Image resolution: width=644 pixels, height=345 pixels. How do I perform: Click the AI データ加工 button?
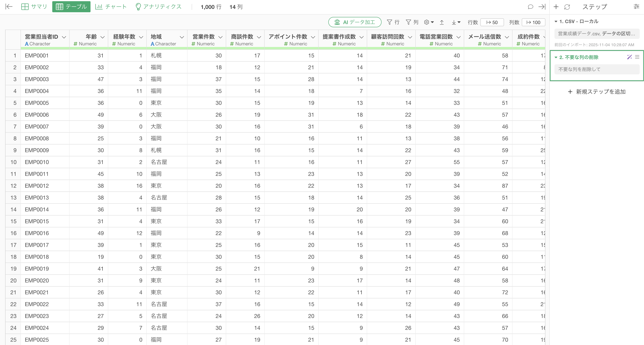tap(355, 22)
